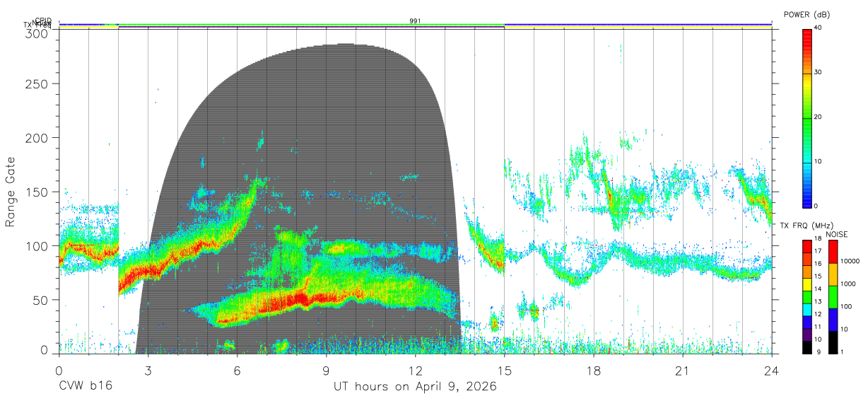Pick the yellow 14-15 MHz TX FRQ swatch

(807, 283)
